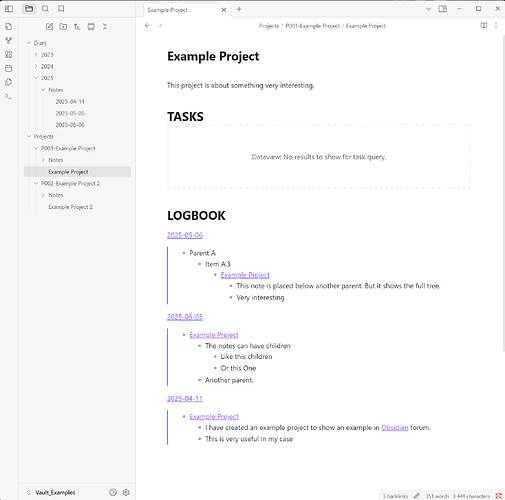Click the Dataview no results block

(x=319, y=157)
